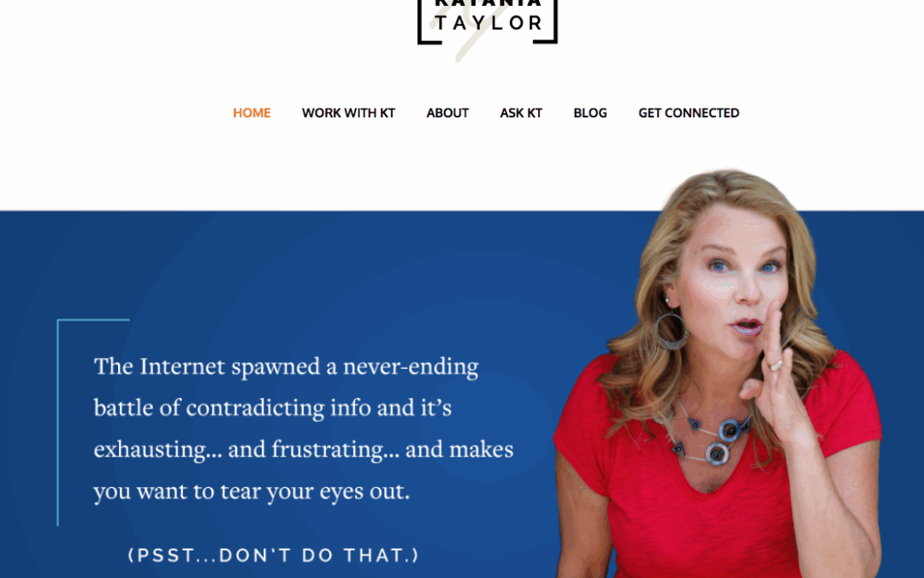Open the HOME navigation link

(252, 113)
